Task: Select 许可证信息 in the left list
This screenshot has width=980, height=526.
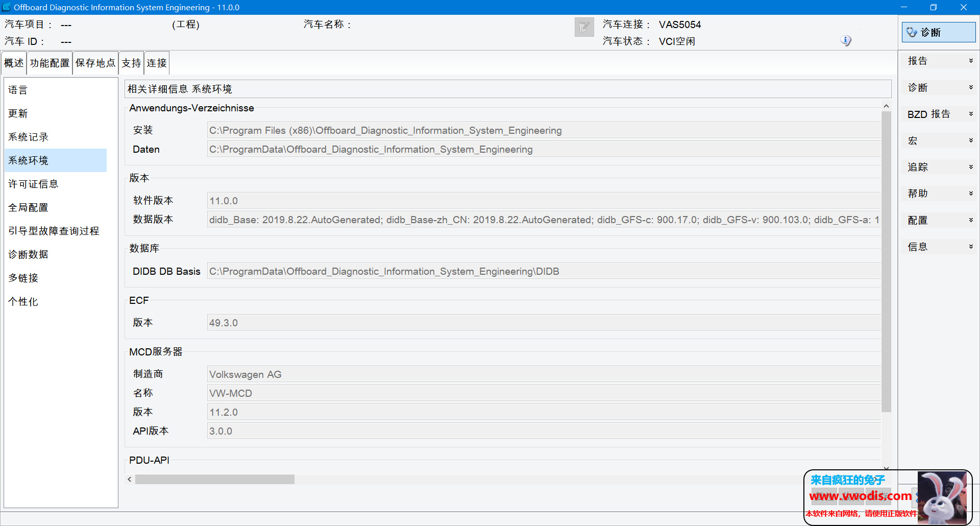Action: [x=33, y=184]
